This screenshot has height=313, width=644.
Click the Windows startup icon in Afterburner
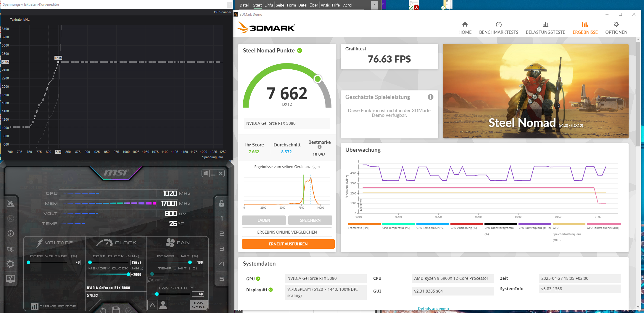pos(205,173)
